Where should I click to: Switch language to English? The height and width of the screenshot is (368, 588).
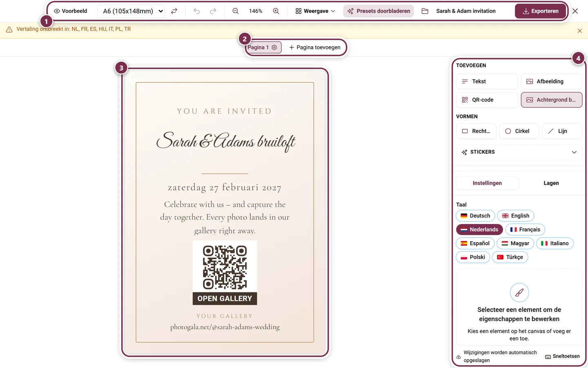(515, 216)
